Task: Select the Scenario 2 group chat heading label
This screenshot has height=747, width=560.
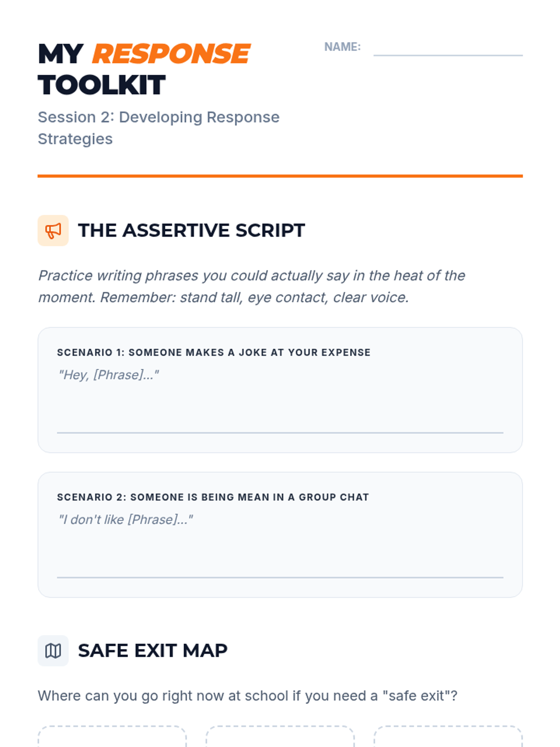Action: click(213, 497)
